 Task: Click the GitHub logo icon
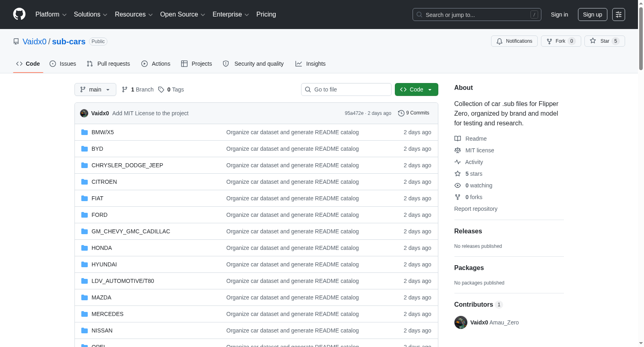(19, 15)
